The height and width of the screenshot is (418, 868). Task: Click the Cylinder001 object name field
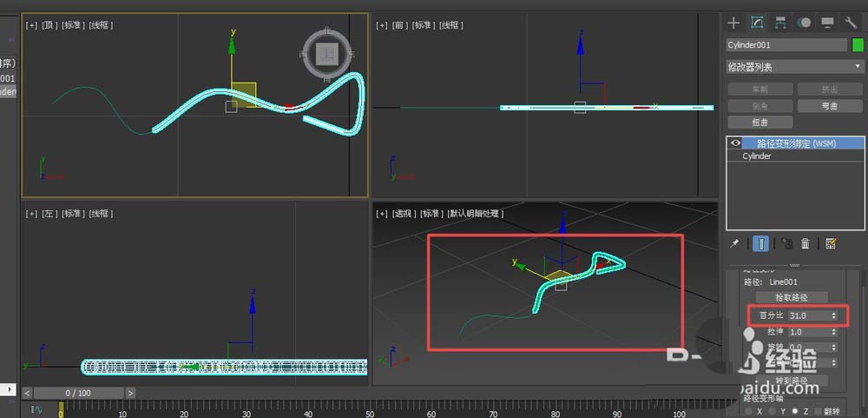pos(786,45)
